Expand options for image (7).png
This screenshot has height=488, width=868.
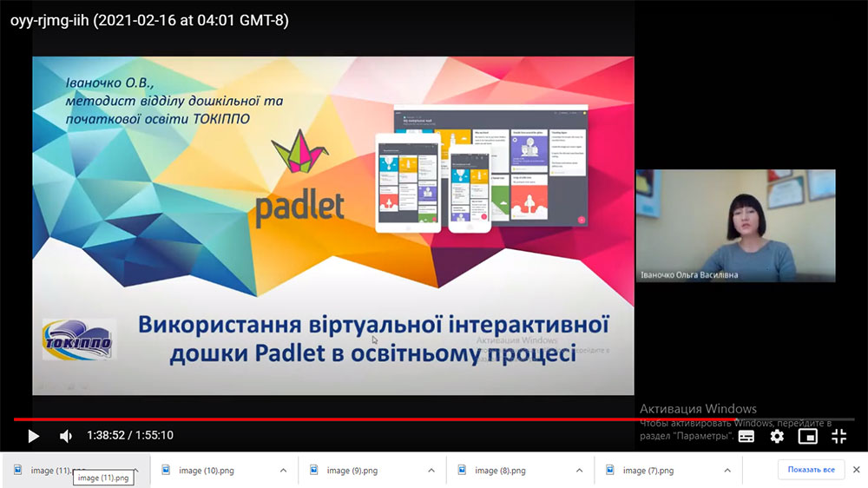coord(727,471)
